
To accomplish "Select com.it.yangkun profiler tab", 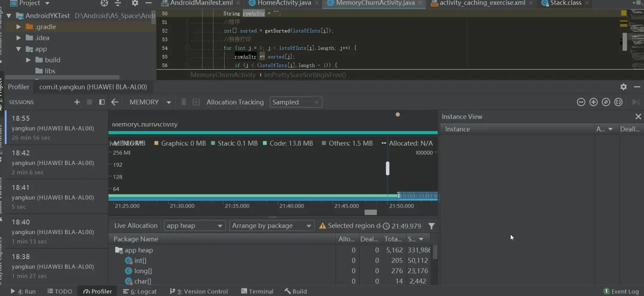I will coord(93,87).
